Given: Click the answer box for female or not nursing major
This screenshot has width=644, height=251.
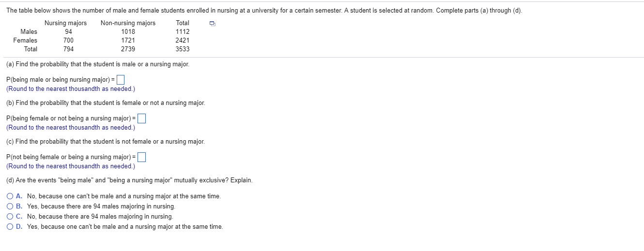Looking at the screenshot, I should point(142,118).
